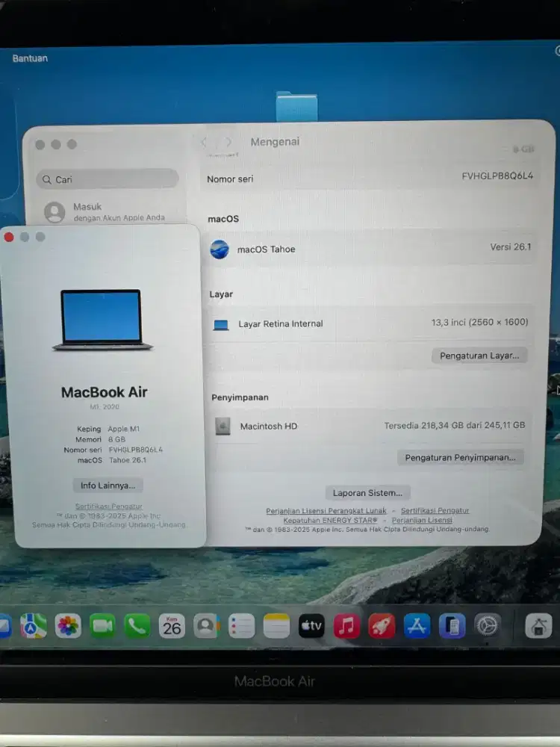Click the MacBook Air laptop image
Screen dimensions: 560x747
click(x=102, y=320)
